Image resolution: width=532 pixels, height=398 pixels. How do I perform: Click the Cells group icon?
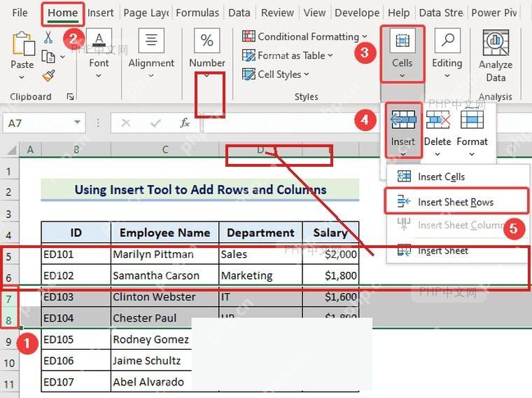402,41
